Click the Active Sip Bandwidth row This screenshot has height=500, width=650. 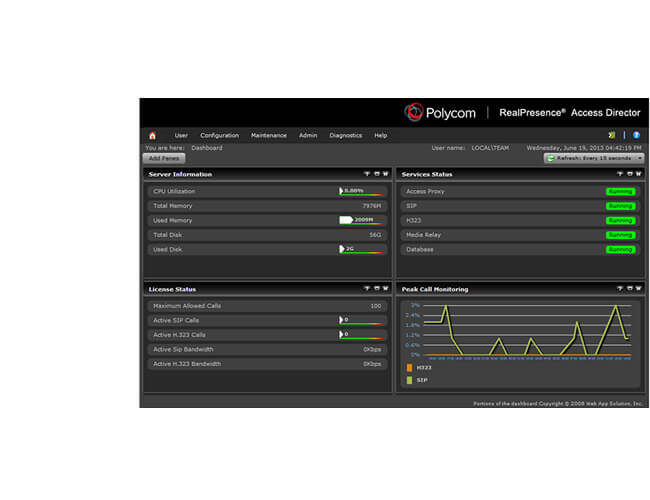[x=267, y=350]
